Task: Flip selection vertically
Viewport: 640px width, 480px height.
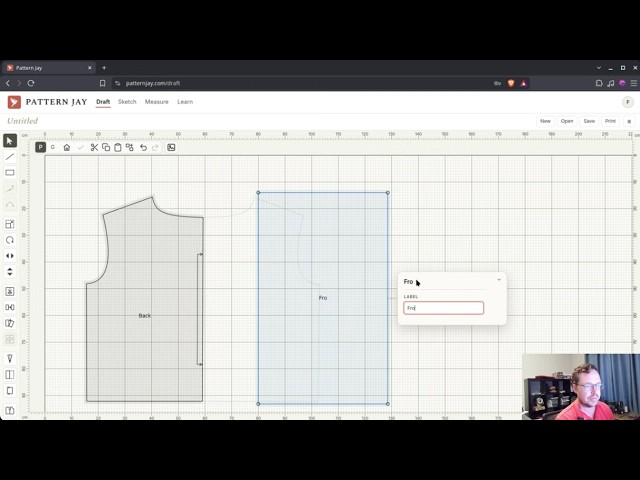Action: [10, 271]
